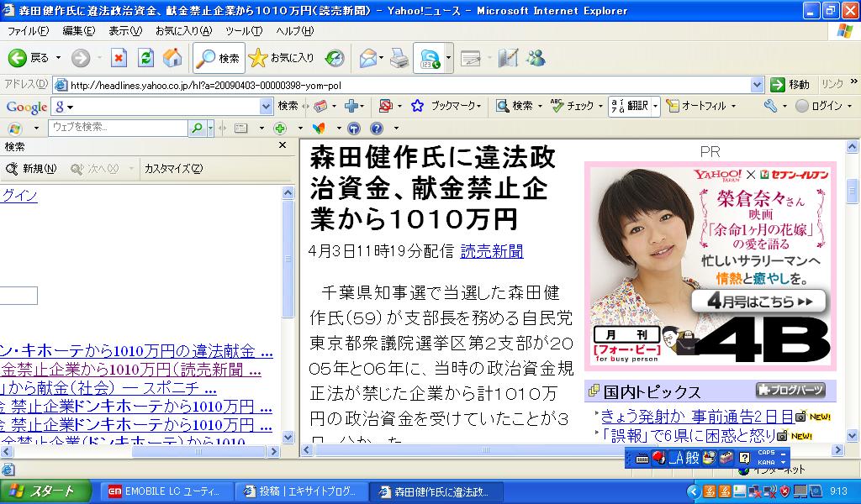The width and height of the screenshot is (861, 504).
Task: Expand the address bar URL dropdown
Action: [x=758, y=85]
